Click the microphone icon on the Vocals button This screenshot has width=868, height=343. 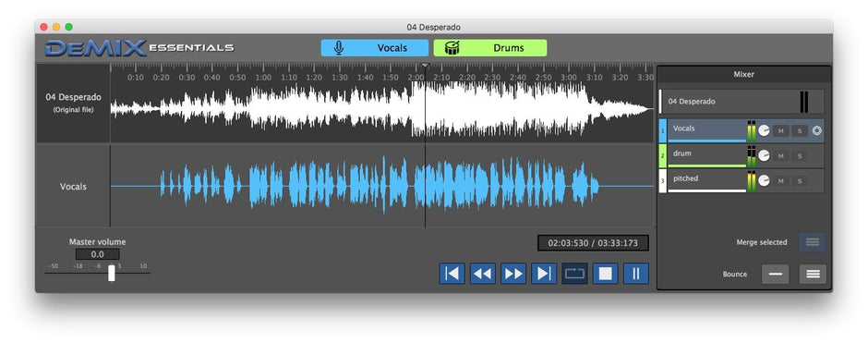tap(339, 48)
